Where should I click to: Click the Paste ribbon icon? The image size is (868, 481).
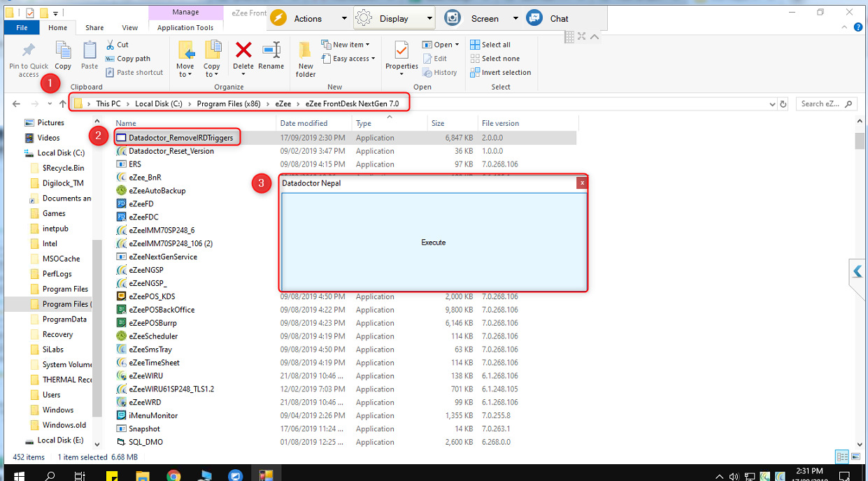click(x=90, y=50)
